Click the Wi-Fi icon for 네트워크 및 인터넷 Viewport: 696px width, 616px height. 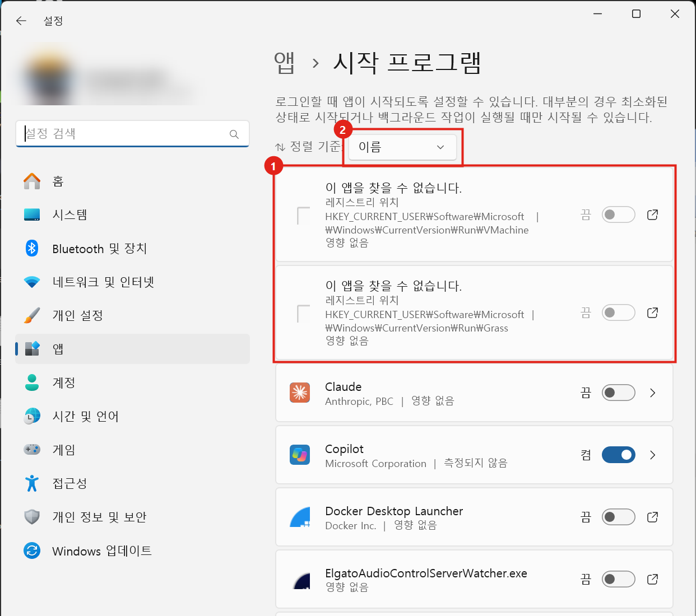click(32, 282)
